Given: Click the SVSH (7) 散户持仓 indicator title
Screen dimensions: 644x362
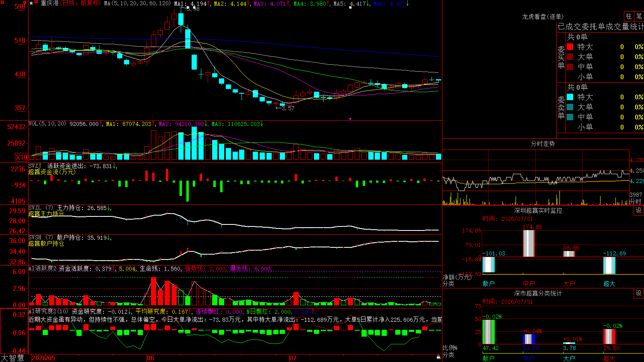Looking at the screenshot, I should [56, 238].
